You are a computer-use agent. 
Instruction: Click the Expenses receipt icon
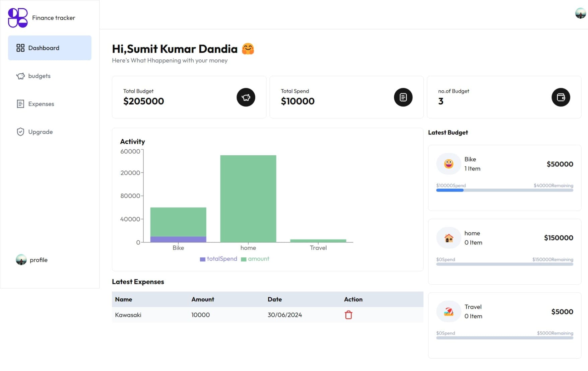tap(20, 104)
